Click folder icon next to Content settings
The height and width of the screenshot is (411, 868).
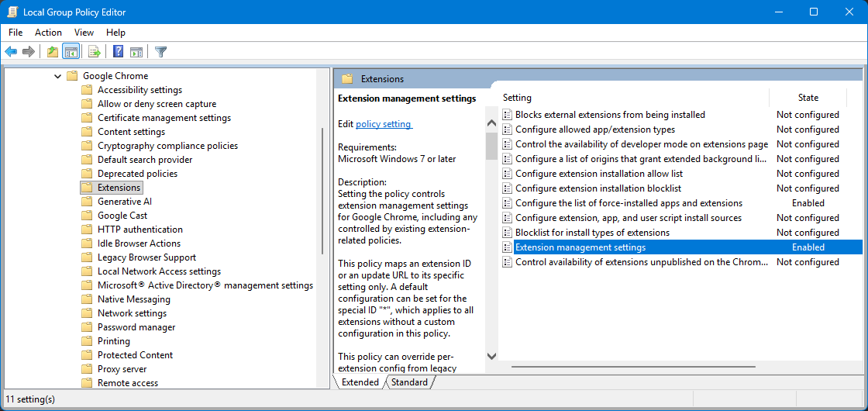point(87,132)
